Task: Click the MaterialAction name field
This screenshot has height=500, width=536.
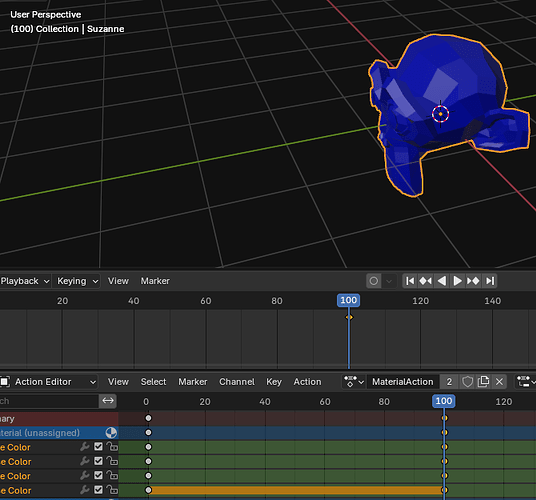Action: 403,382
